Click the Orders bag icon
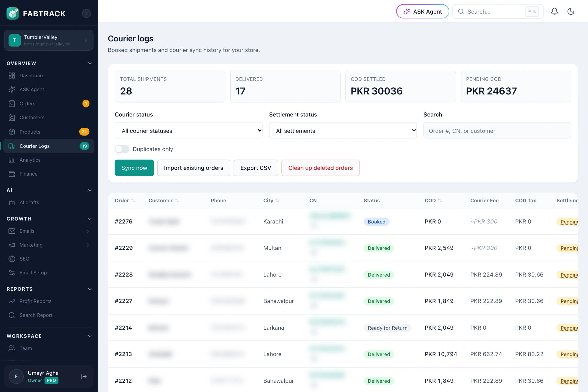Viewport: 588px width, 392px height. coord(12,104)
